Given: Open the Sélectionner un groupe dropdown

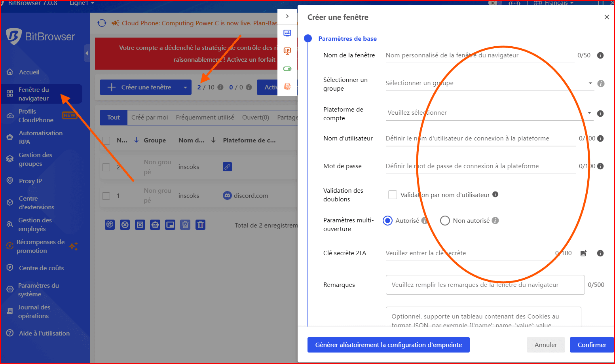Looking at the screenshot, I should 489,83.
